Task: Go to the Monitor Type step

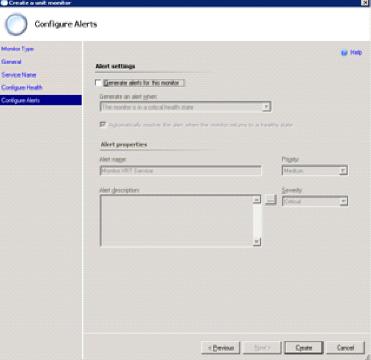Action: tap(17, 49)
